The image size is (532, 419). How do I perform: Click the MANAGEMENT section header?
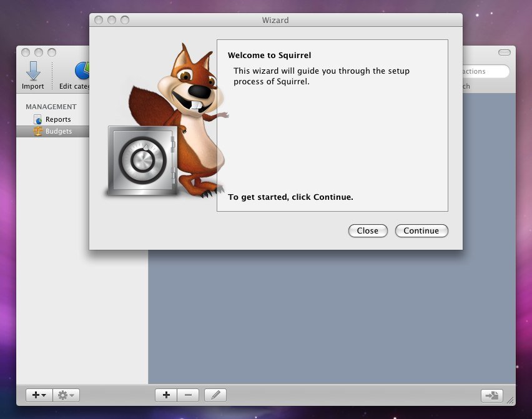tap(51, 107)
